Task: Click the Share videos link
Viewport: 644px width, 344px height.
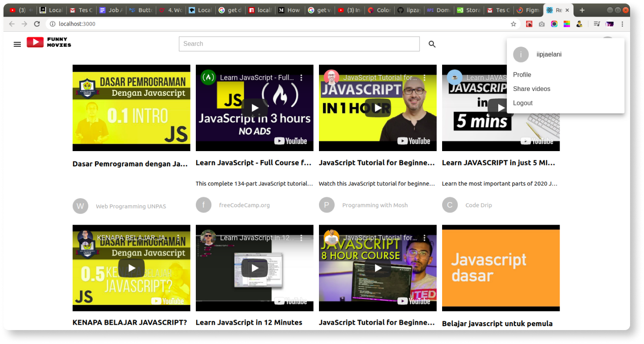Action: 531,88
